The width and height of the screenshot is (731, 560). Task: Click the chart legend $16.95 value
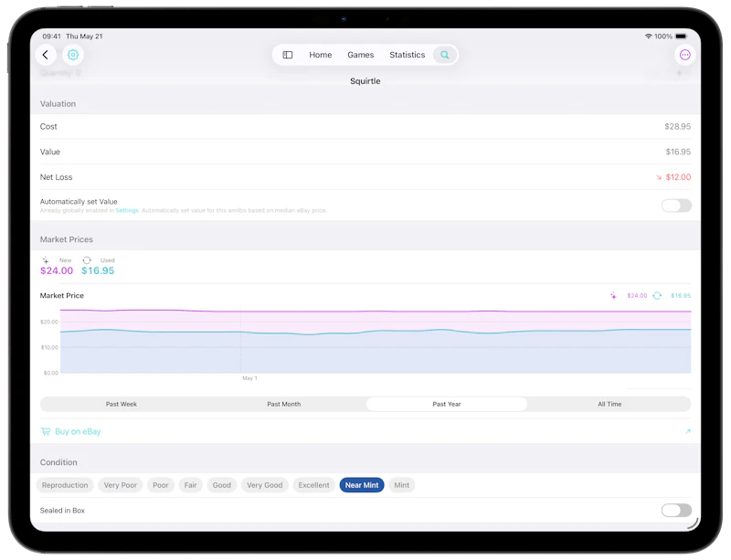[681, 296]
